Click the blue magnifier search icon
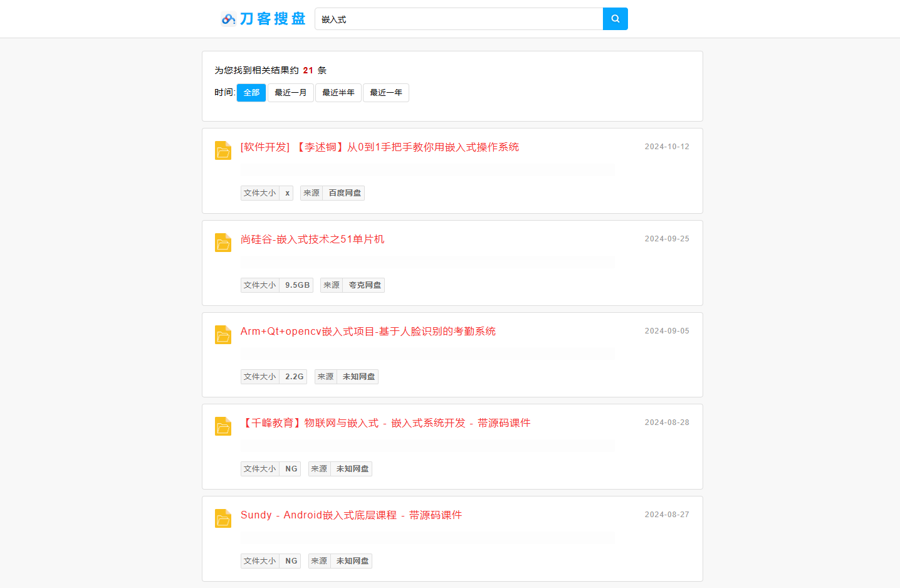Screen dimensions: 900x588 (x=614, y=19)
